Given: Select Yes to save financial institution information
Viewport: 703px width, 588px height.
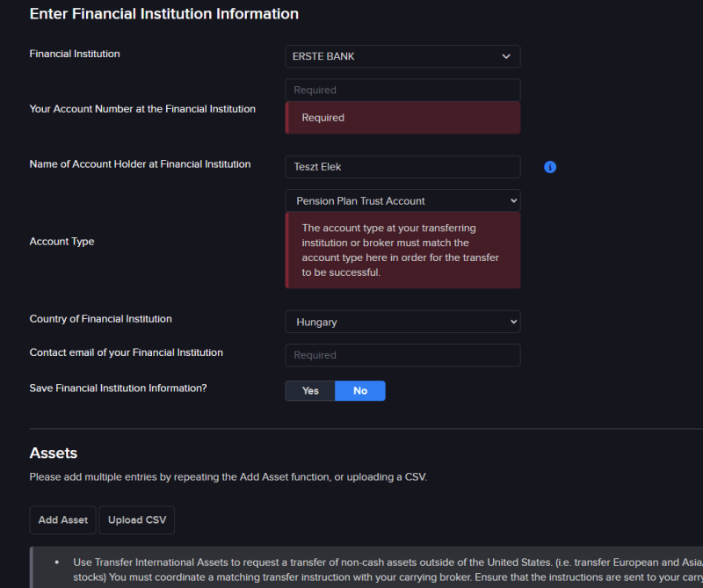Looking at the screenshot, I should tap(310, 390).
